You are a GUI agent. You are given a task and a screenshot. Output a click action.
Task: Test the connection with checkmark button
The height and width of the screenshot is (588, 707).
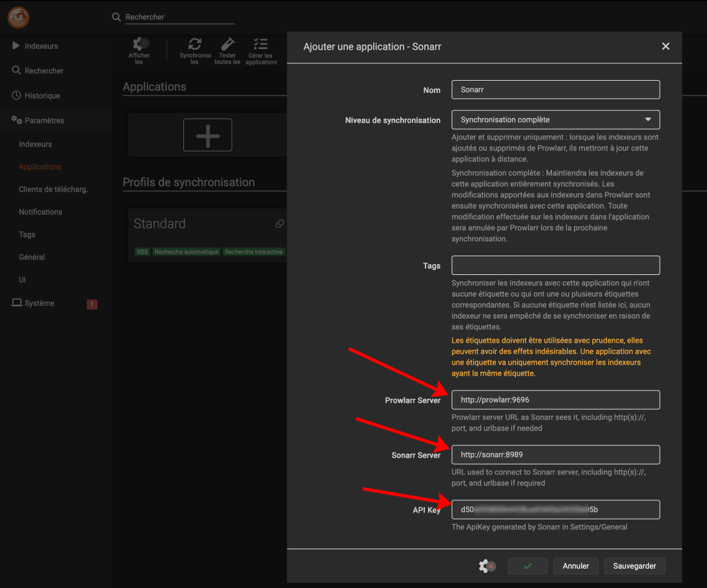[527, 566]
